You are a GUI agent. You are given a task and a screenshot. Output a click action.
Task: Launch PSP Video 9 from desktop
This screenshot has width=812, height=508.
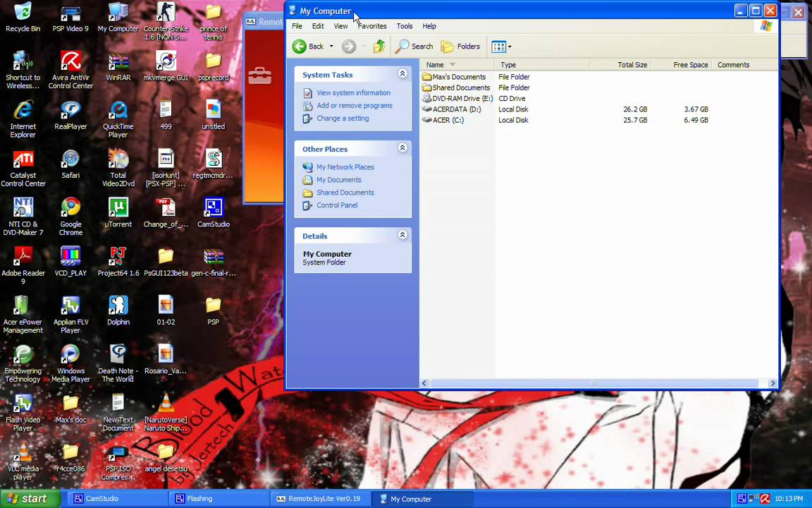click(70, 18)
